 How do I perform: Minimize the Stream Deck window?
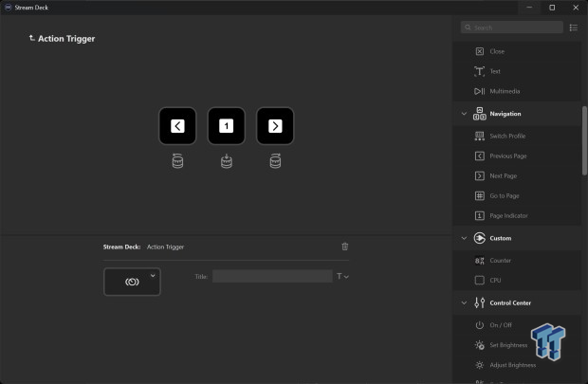click(x=529, y=8)
